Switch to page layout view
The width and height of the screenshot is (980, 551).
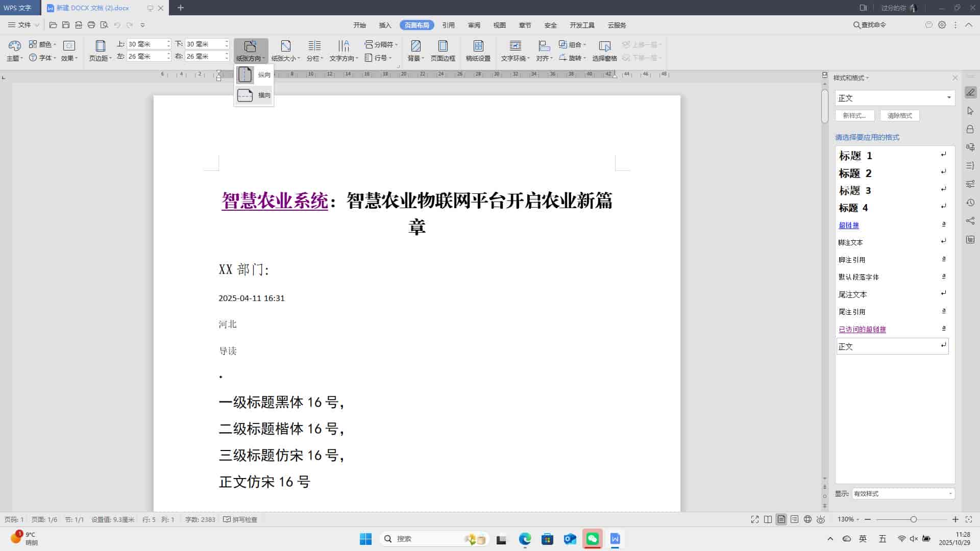click(781, 519)
